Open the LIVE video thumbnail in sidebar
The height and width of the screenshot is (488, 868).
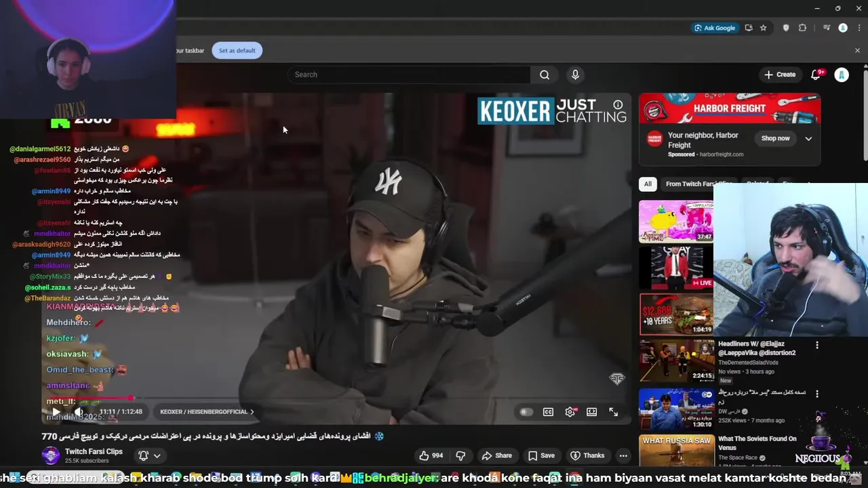pyautogui.click(x=676, y=268)
